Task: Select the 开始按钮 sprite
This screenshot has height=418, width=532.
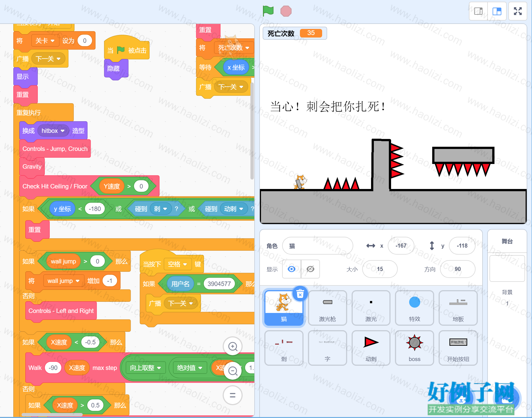Action: point(458,348)
